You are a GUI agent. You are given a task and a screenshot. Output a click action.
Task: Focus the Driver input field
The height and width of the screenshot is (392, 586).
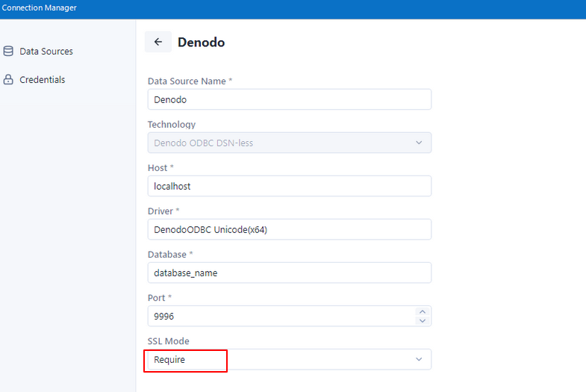[x=290, y=229]
